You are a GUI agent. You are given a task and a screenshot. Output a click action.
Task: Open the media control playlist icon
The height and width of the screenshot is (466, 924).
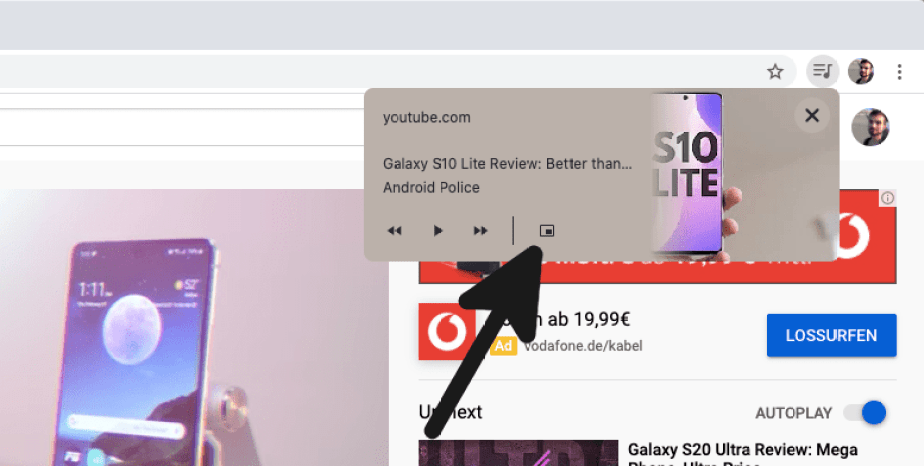pos(822,71)
